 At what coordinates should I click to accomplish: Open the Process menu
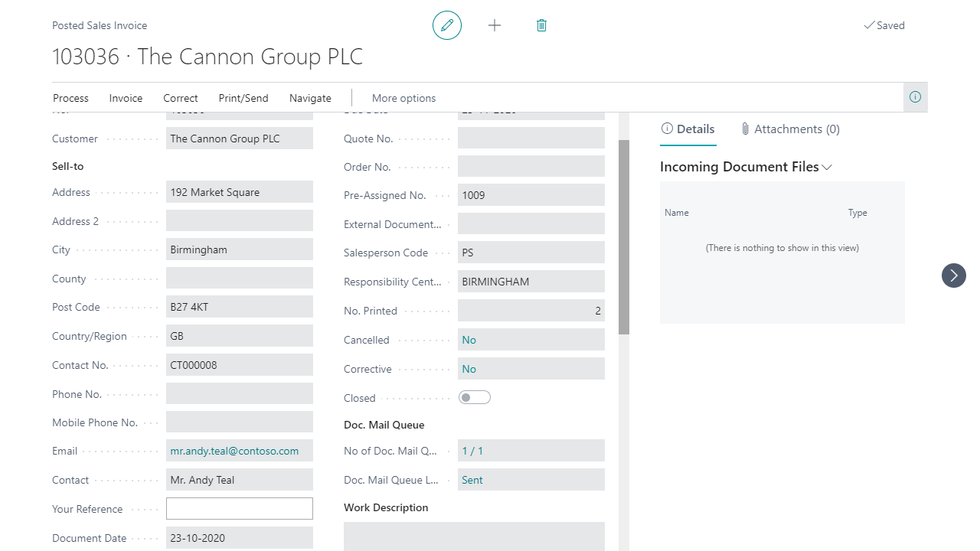(x=70, y=98)
